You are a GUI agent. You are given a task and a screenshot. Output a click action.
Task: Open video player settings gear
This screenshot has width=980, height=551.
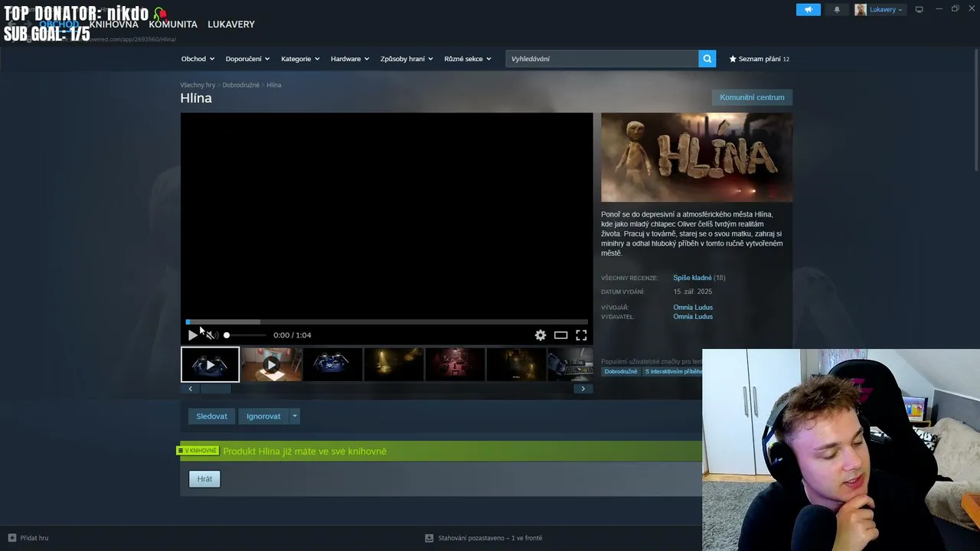point(541,335)
